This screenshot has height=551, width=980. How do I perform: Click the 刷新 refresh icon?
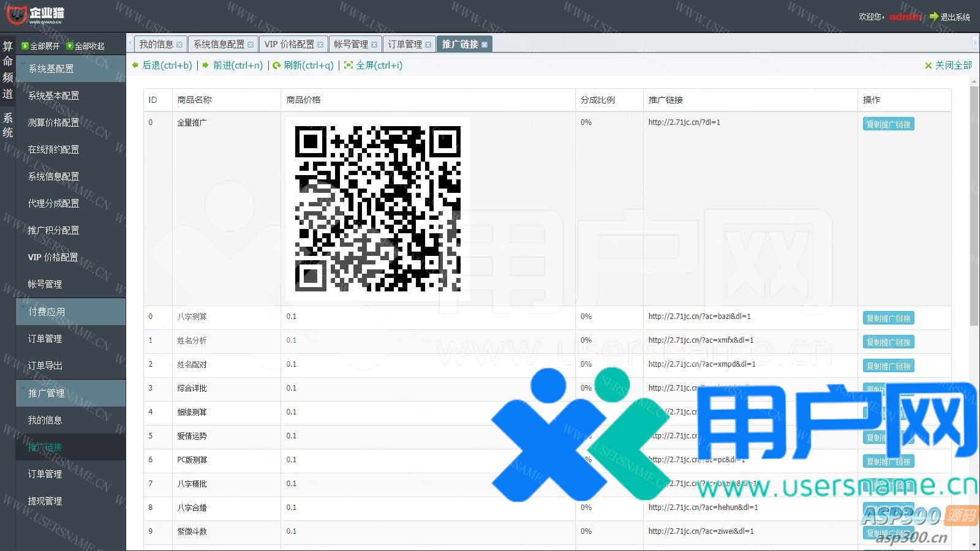click(277, 66)
